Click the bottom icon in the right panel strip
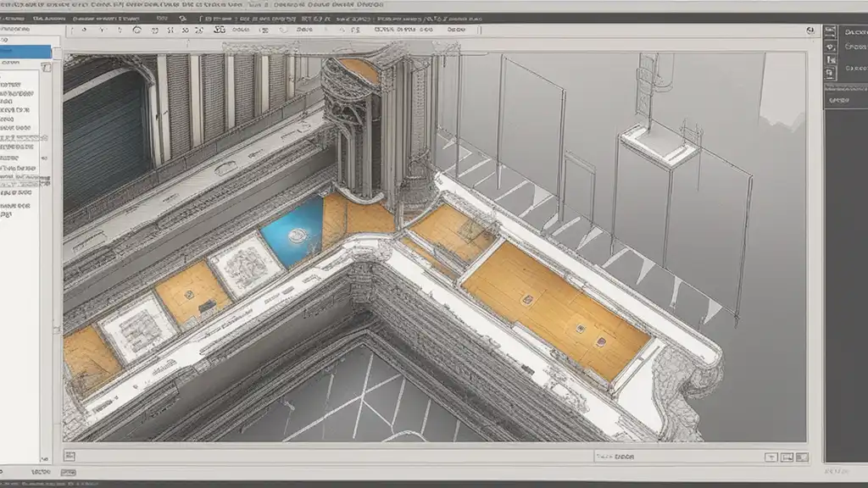Image resolution: width=868 pixels, height=488 pixels. click(831, 73)
